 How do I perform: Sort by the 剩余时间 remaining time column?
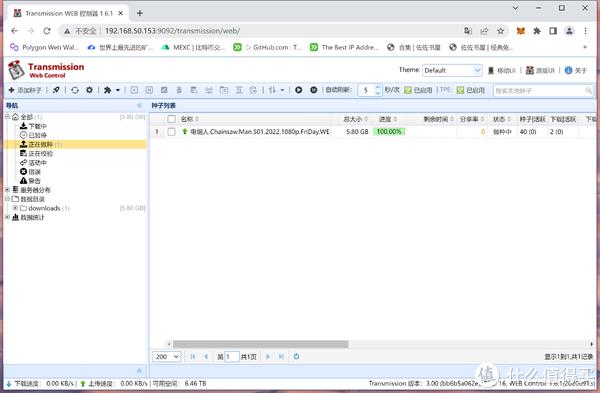[438, 119]
